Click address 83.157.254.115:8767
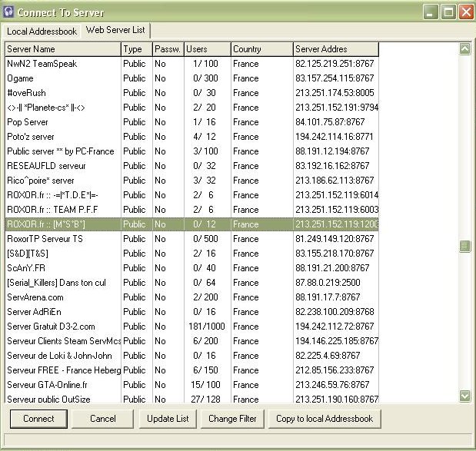Viewport: 476px width, 451px height. [335, 78]
